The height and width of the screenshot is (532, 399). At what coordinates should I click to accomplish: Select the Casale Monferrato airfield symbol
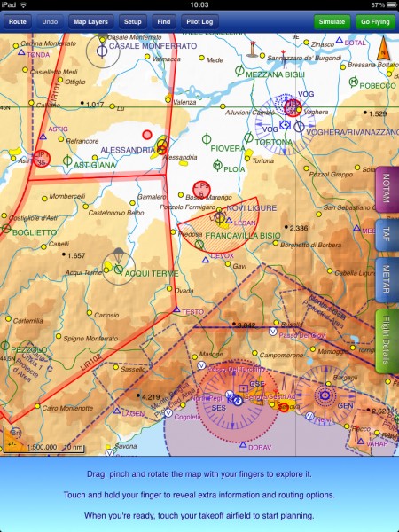(102, 51)
